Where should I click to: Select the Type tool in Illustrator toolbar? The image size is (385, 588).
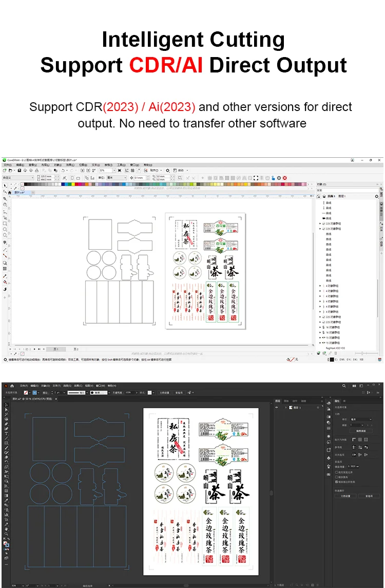click(6, 433)
